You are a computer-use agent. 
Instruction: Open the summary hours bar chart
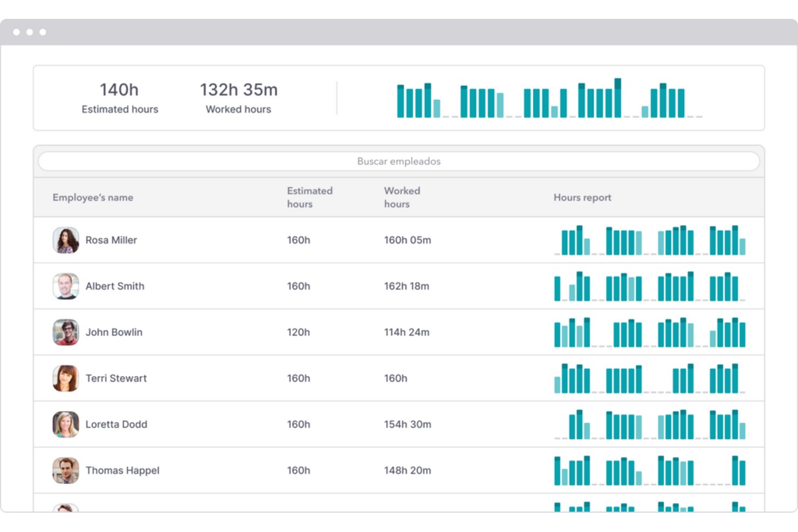(x=549, y=98)
